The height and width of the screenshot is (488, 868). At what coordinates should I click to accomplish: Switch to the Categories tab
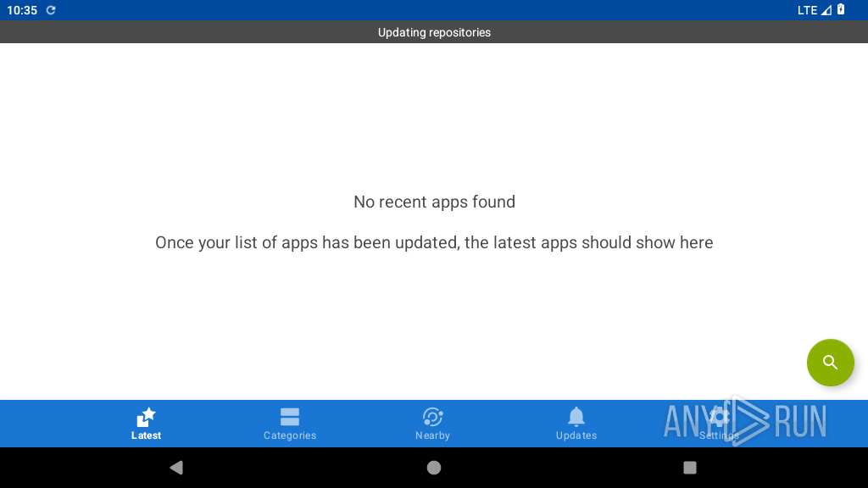point(290,424)
